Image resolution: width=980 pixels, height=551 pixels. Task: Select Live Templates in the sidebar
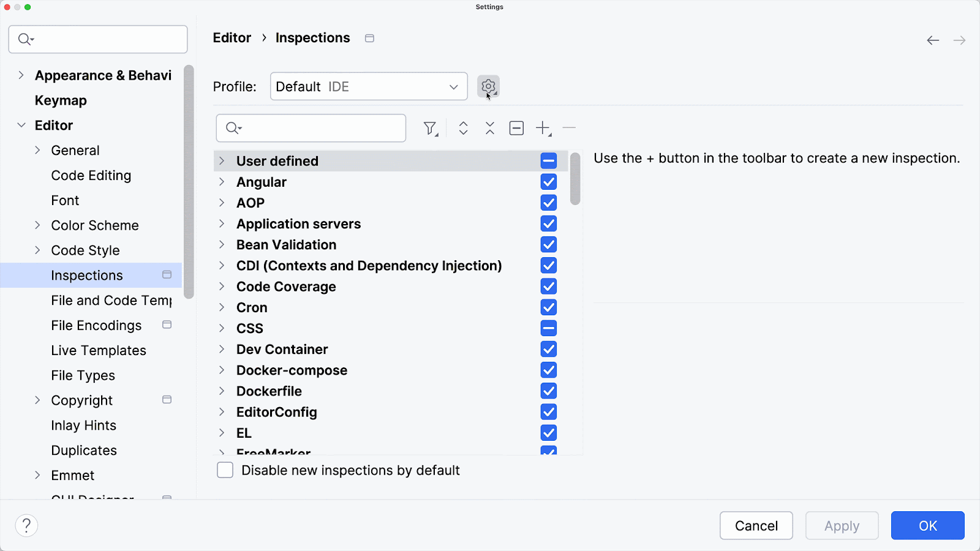[x=99, y=350]
